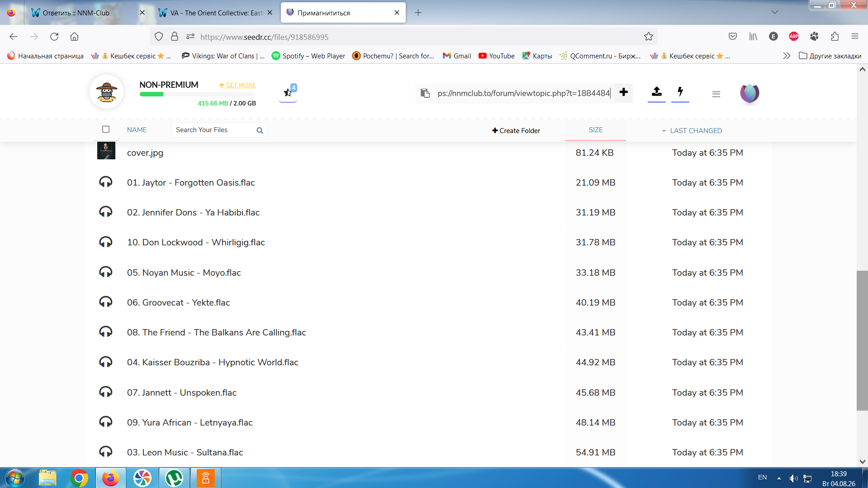868x488 pixels.
Task: Click the upload file icon
Action: coord(656,92)
